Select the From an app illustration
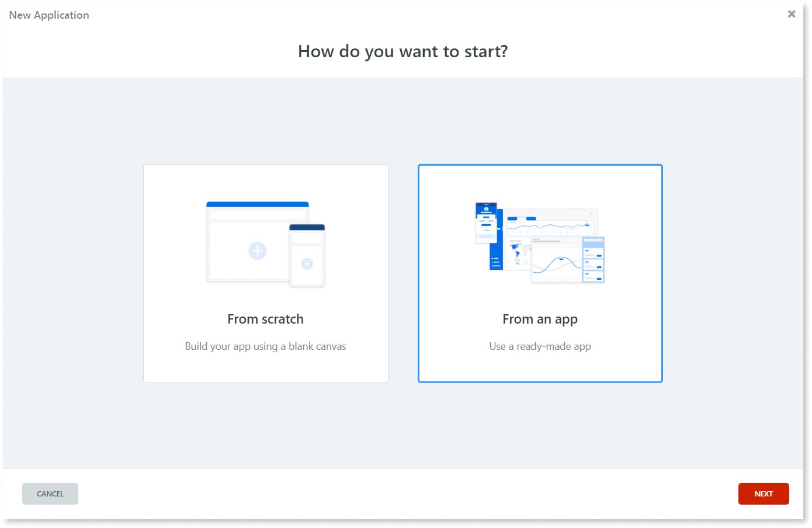The height and width of the screenshot is (528, 812). [x=540, y=243]
